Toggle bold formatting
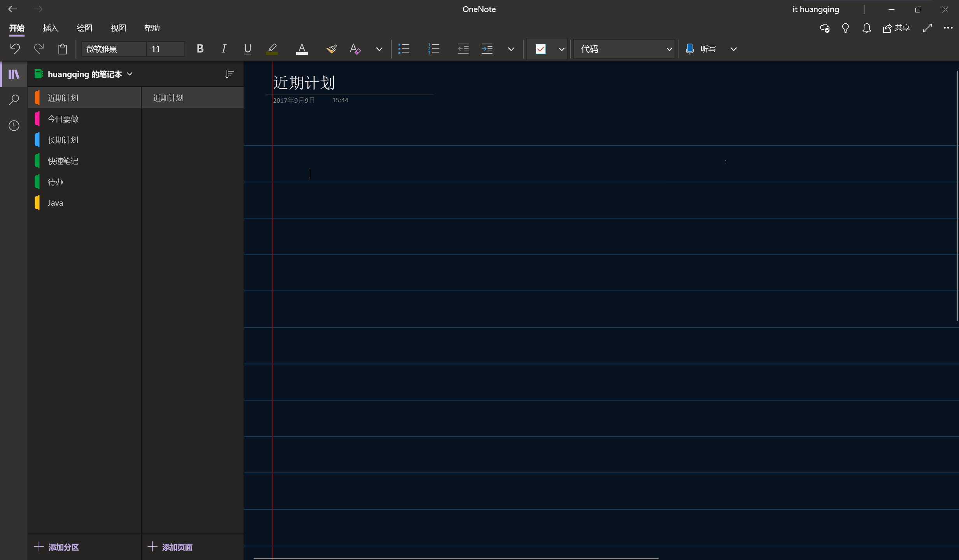 [200, 49]
